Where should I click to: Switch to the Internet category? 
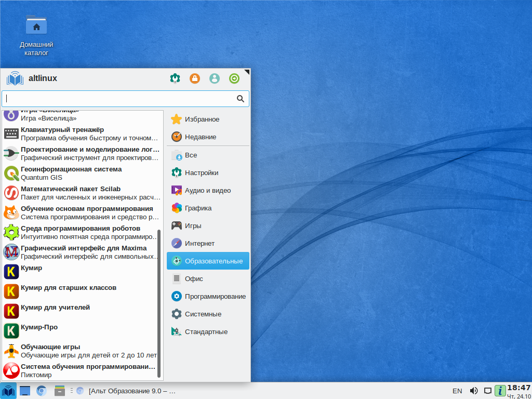click(199, 243)
